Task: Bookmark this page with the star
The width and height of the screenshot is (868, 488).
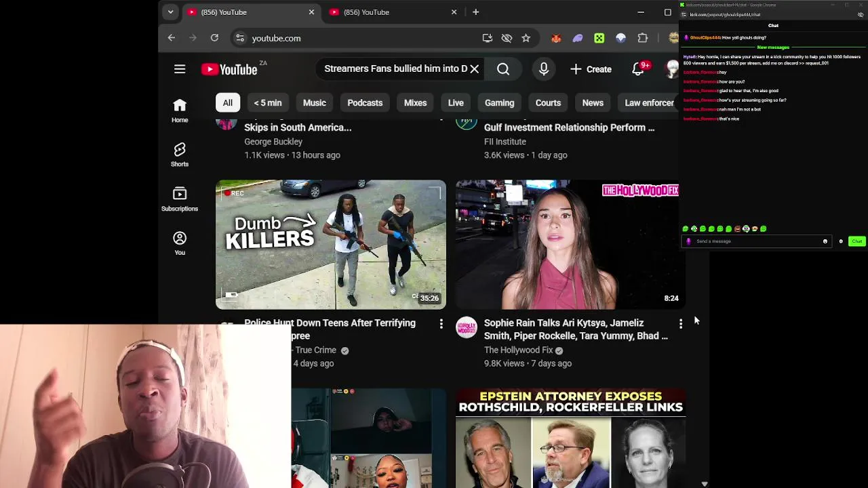Action: (526, 38)
